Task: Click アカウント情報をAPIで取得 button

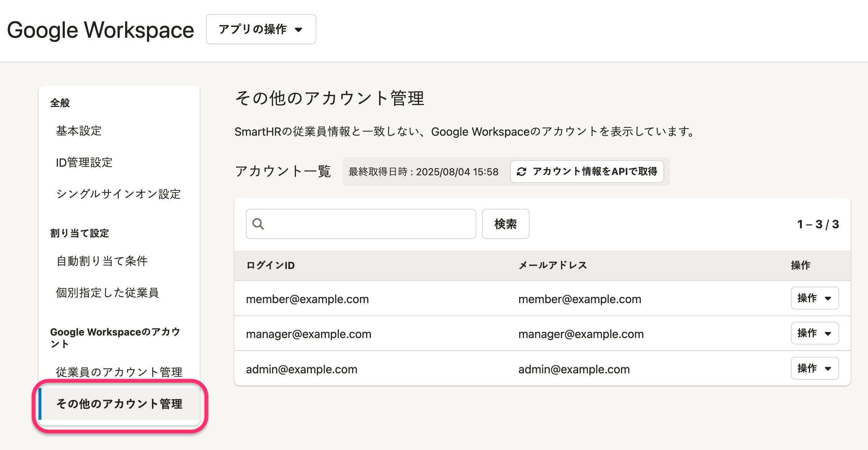Action: 587,171
